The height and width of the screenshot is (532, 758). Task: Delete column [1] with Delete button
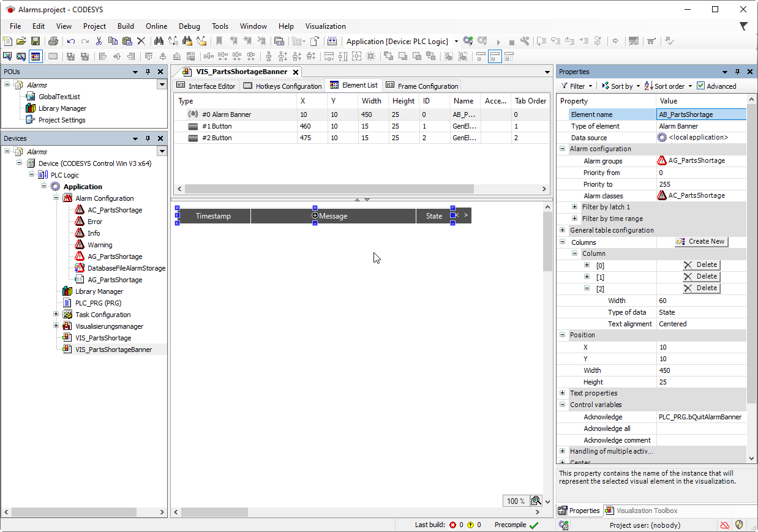pos(701,277)
